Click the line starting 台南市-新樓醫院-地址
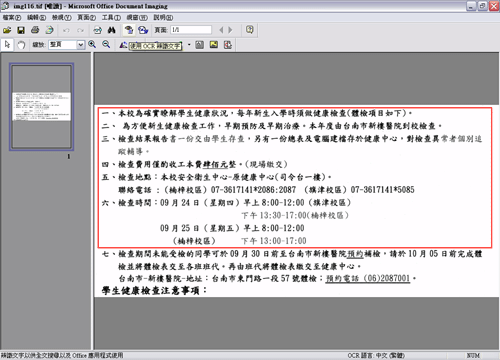 point(267,278)
